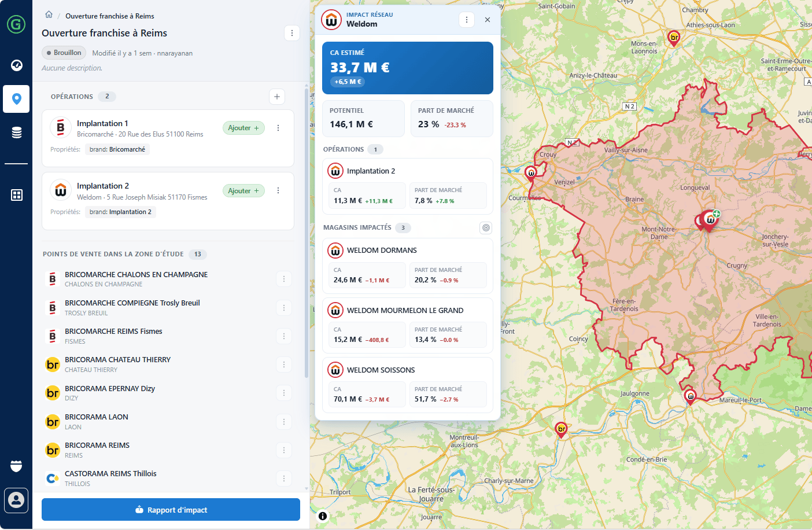The image size is (812, 530).
Task: Click the green G logo in sidebar
Action: pyautogui.click(x=16, y=24)
